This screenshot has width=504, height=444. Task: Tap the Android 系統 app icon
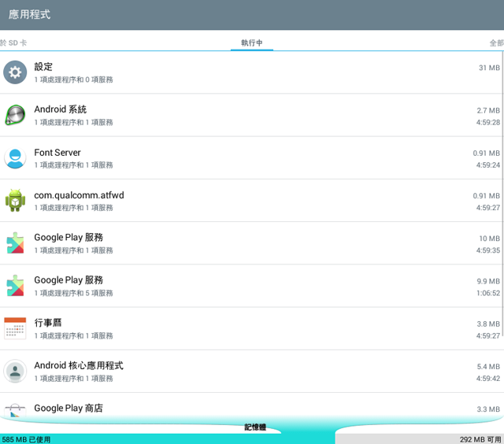[15, 115]
